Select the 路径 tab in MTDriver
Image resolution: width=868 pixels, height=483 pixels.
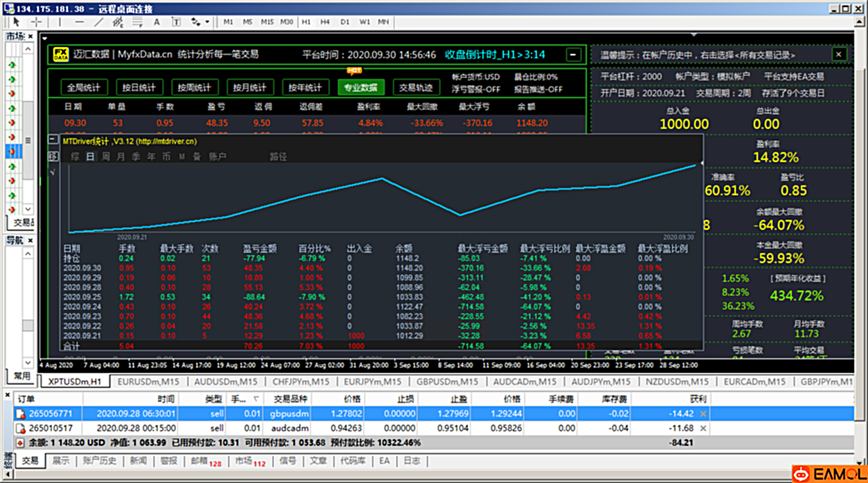pos(278,157)
